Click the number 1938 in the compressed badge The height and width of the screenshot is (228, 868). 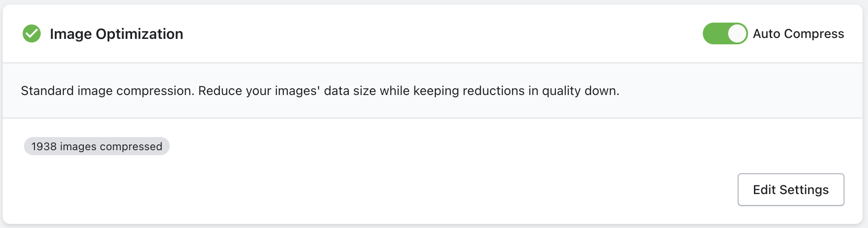click(x=44, y=147)
